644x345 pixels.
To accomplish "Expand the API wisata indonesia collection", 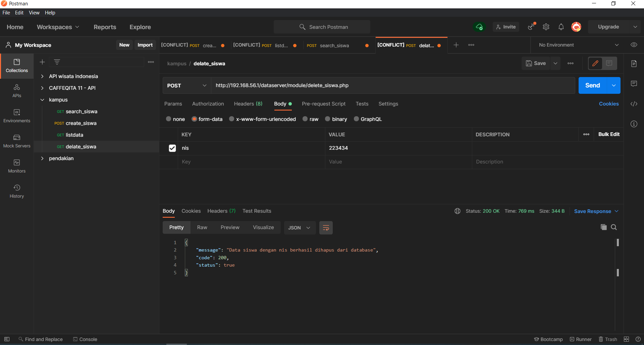I will click(42, 76).
